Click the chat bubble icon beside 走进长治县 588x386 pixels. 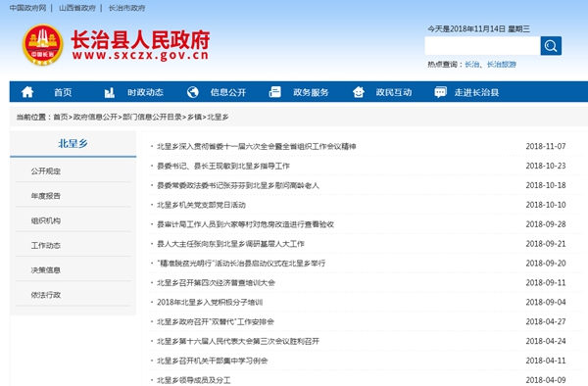click(x=440, y=92)
